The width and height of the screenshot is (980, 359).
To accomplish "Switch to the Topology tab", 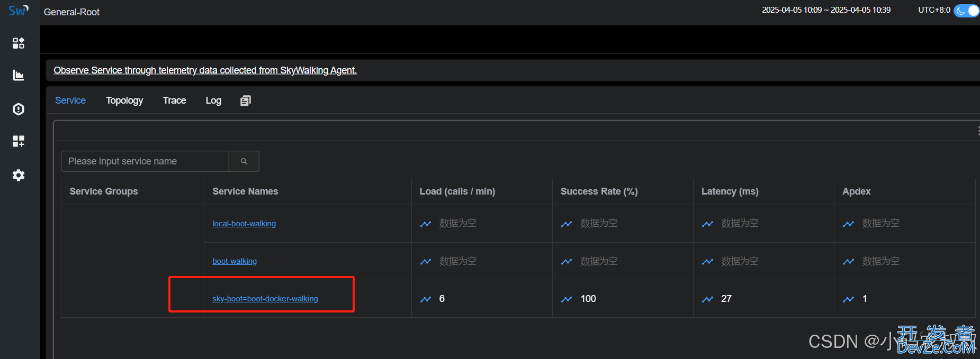I will click(x=124, y=100).
